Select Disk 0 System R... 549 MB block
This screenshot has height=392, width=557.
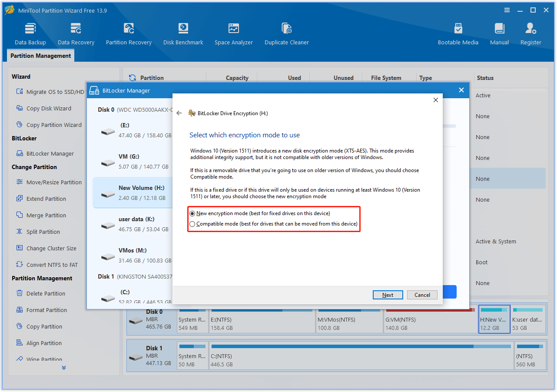tap(192, 319)
